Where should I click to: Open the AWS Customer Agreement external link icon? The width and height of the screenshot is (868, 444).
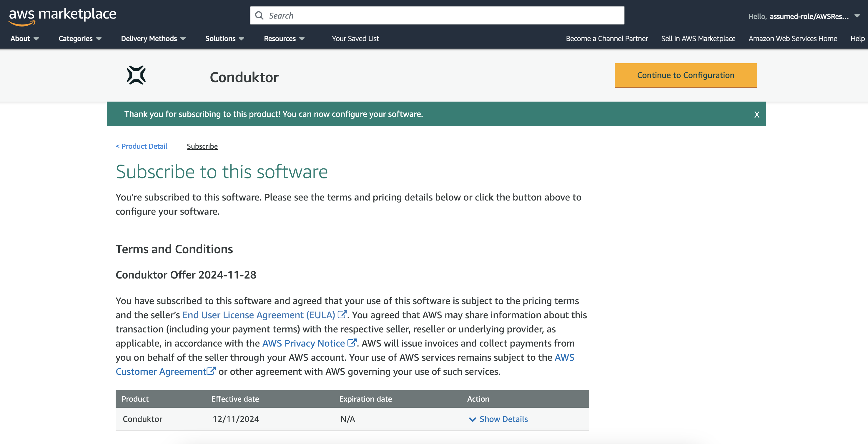pos(212,370)
